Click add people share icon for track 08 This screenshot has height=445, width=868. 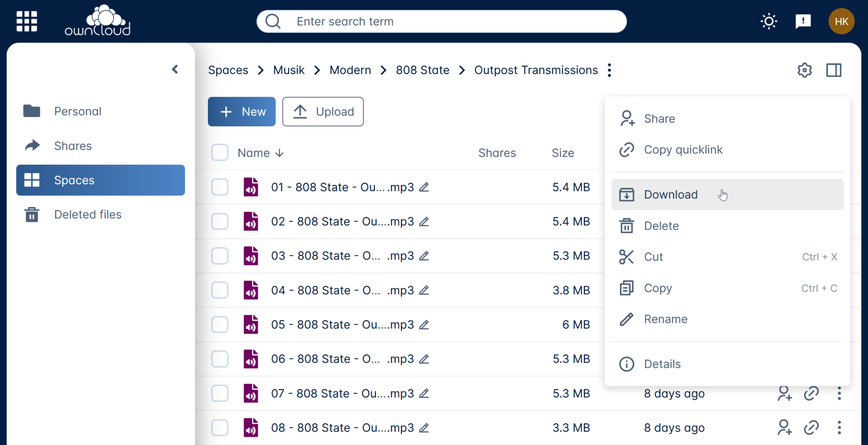click(784, 427)
